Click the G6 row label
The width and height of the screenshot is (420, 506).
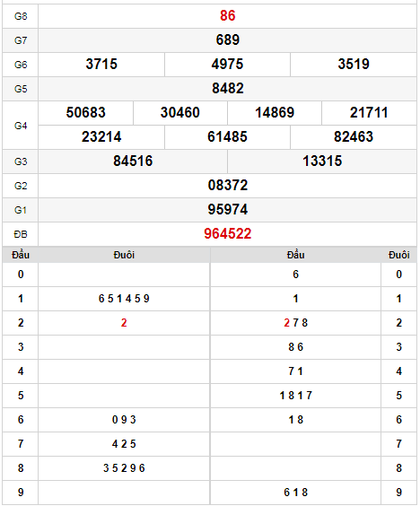21,65
